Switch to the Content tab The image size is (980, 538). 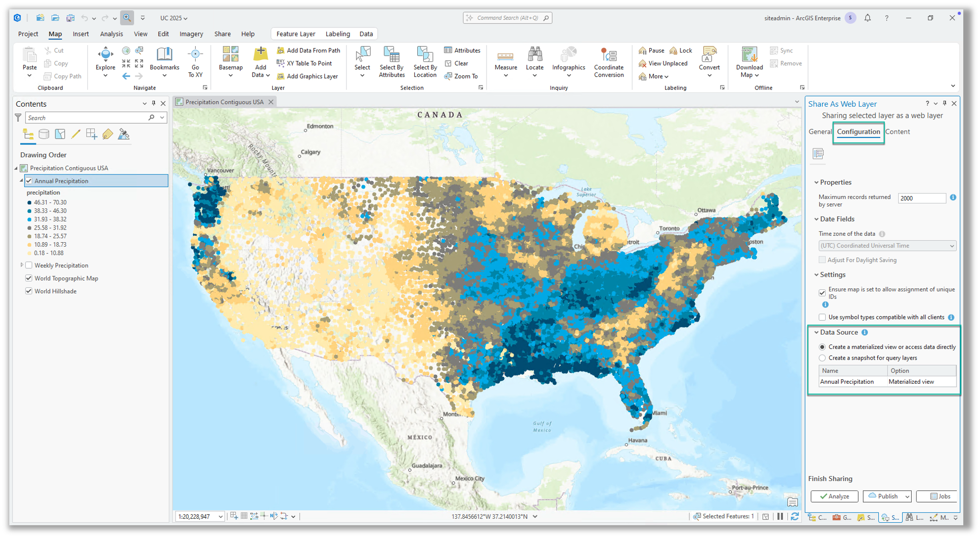pos(897,131)
